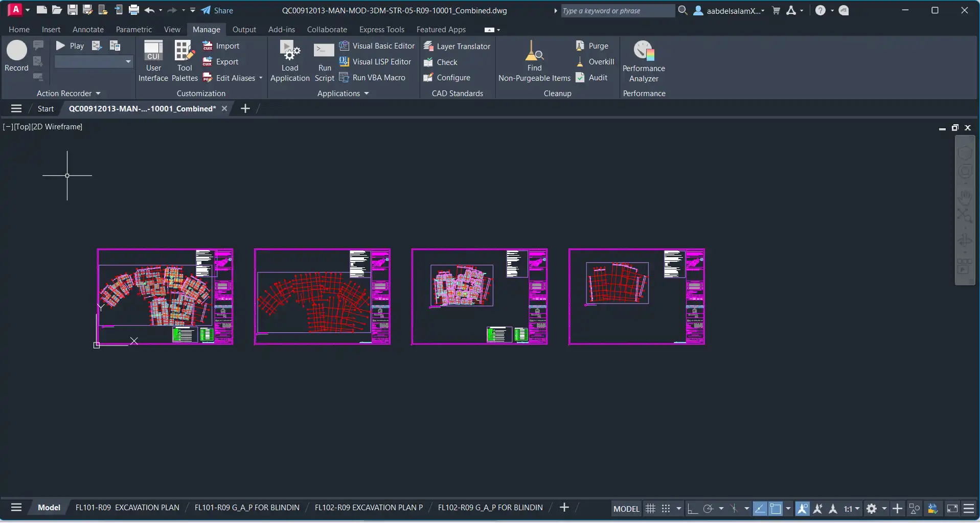Open the Layer Translator tool

pos(457,46)
